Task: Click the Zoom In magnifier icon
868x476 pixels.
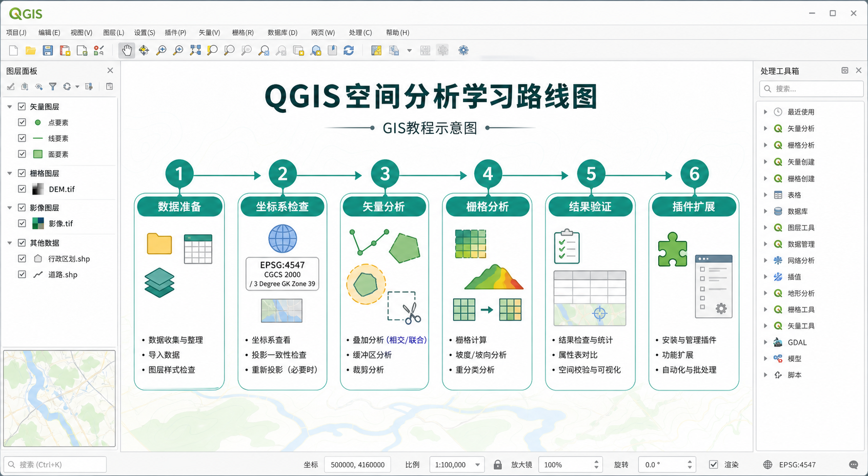Action: [161, 50]
